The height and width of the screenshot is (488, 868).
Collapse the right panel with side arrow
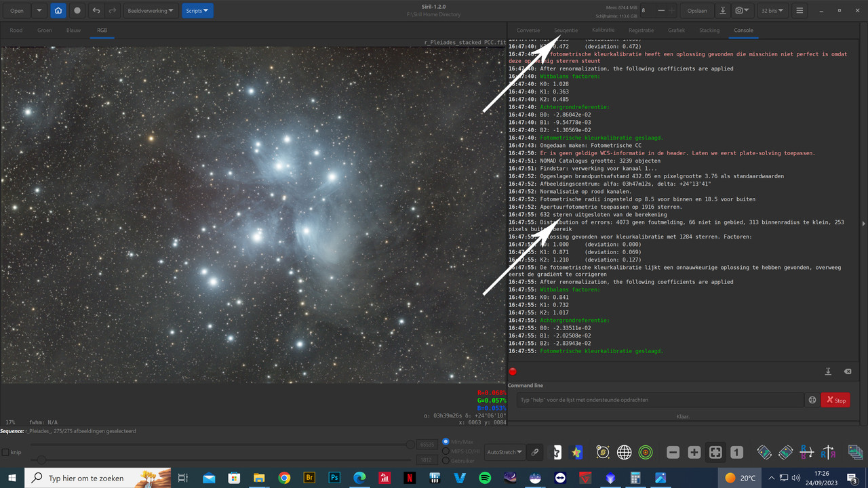[863, 224]
